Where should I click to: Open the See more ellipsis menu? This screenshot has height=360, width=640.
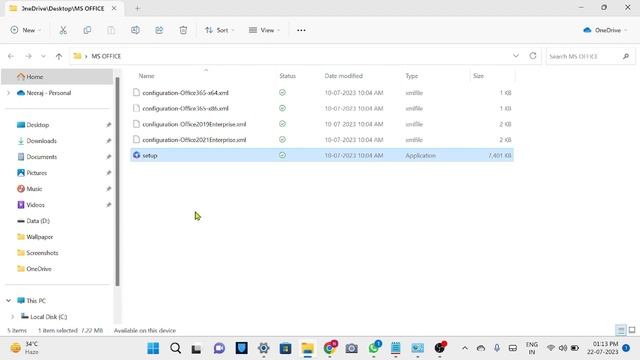pos(301,30)
